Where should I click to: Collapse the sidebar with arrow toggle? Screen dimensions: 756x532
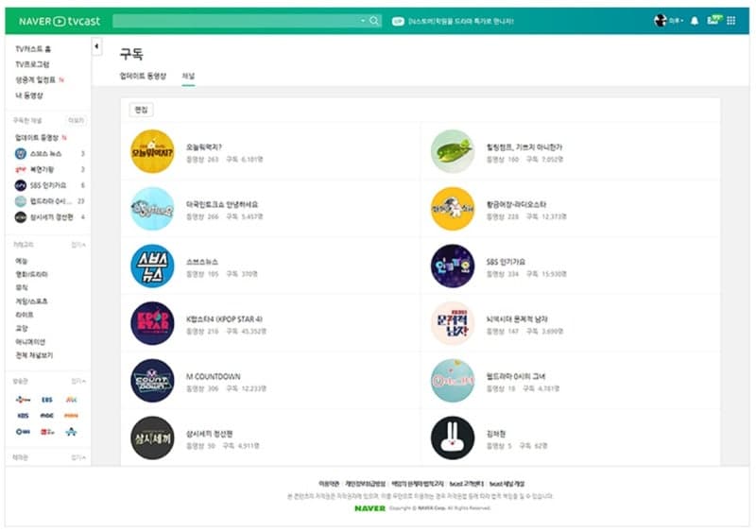point(96,46)
